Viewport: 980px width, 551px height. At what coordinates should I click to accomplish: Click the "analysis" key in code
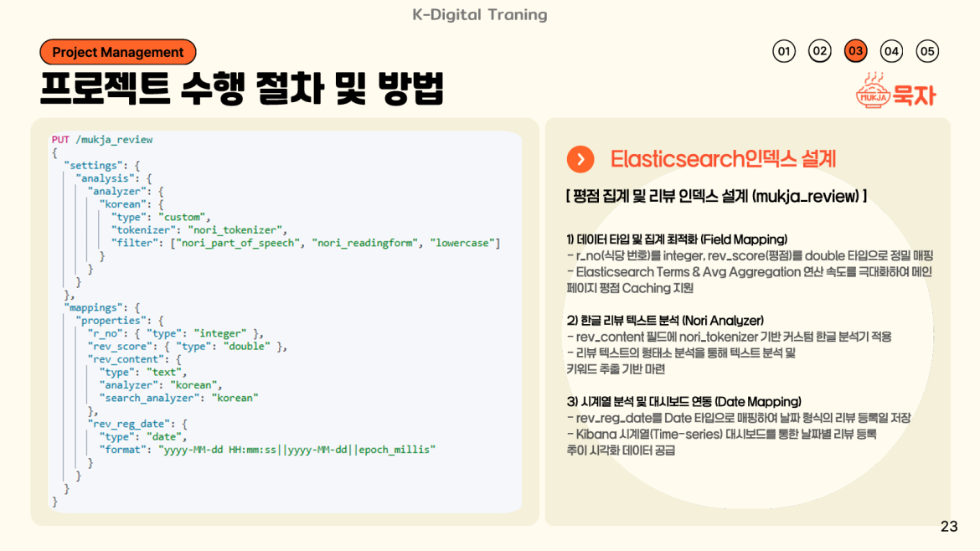click(x=105, y=178)
